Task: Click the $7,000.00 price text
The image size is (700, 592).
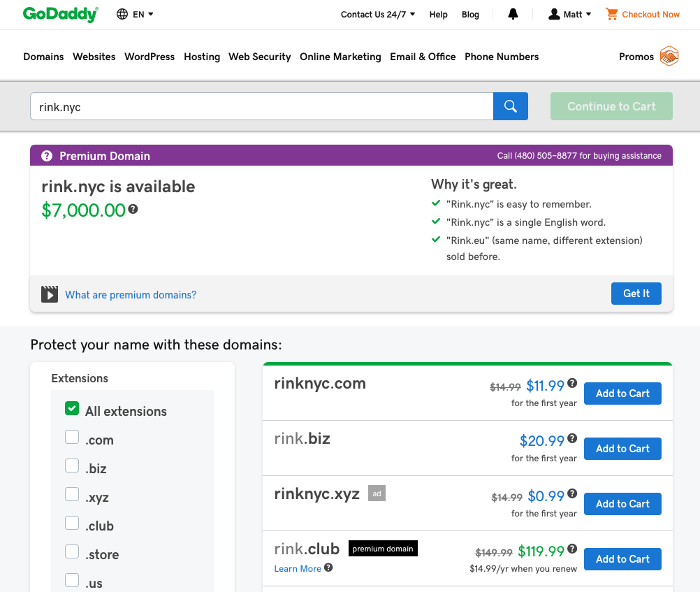Action: tap(83, 210)
